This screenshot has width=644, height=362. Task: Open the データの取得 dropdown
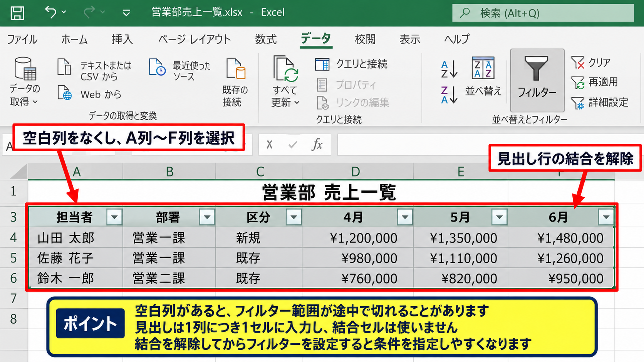tap(25, 82)
